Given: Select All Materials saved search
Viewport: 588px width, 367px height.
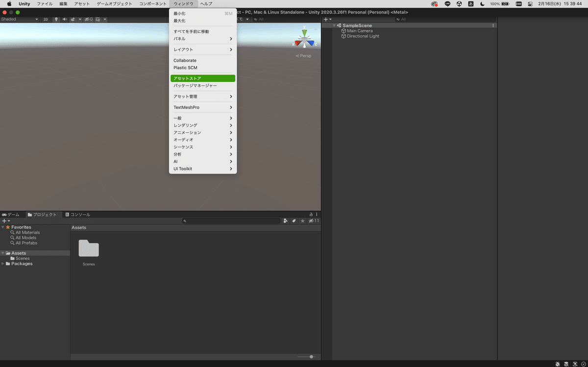Looking at the screenshot, I should (x=27, y=233).
